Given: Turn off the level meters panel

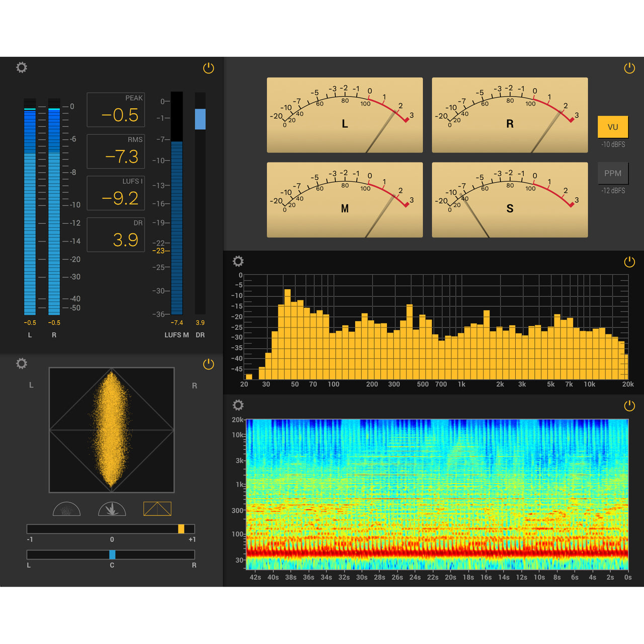Looking at the screenshot, I should point(207,67).
